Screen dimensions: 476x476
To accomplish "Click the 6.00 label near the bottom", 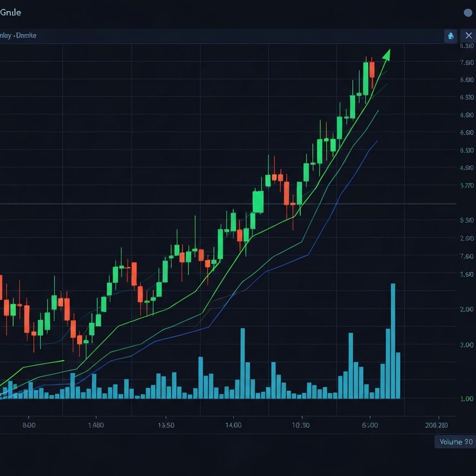I will pos(371,424).
